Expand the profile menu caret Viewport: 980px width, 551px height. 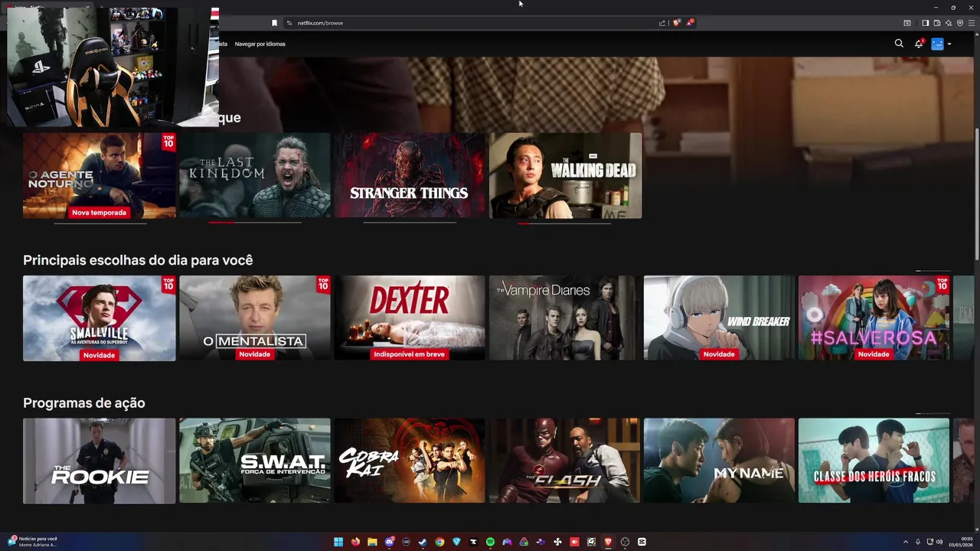949,44
